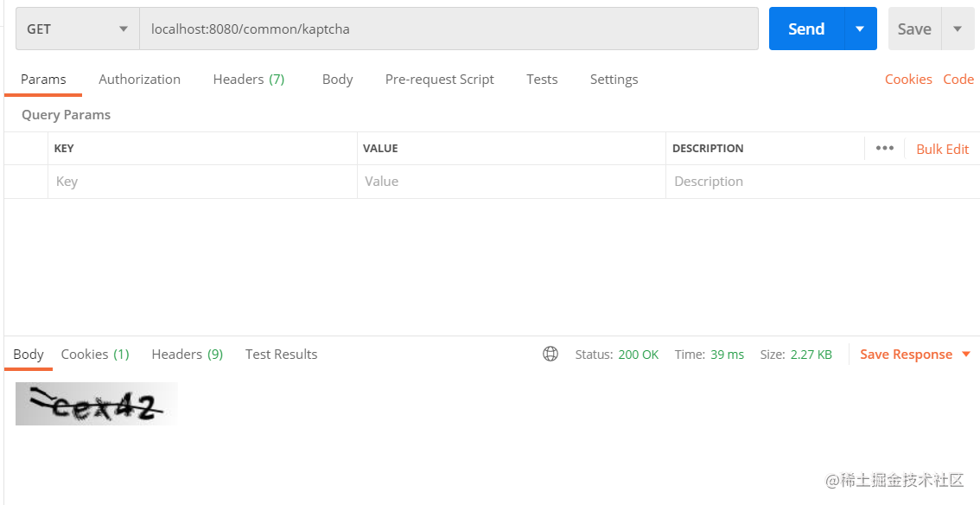Image resolution: width=980 pixels, height=505 pixels.
Task: Switch to the Authorization tab
Action: click(139, 79)
